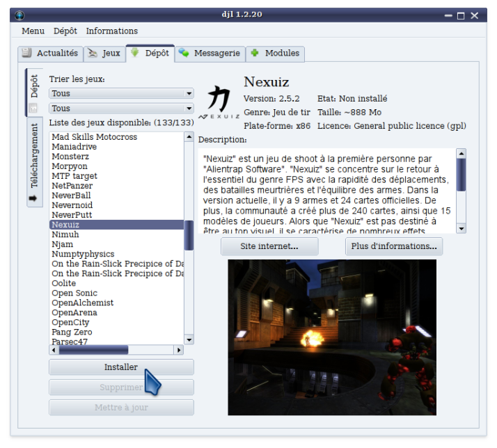Select Njam in the game list

click(x=117, y=244)
